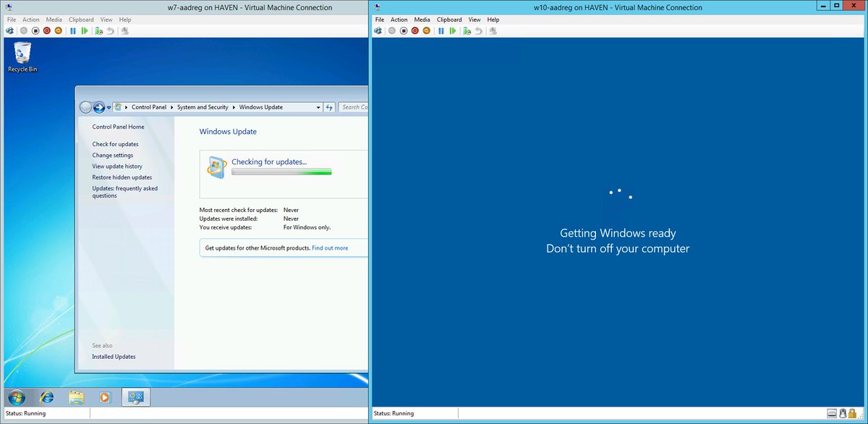This screenshot has height=424, width=868.
Task: Click Ctrl+Alt+Delete icon in w10-aadreg toolbar
Action: (x=378, y=30)
